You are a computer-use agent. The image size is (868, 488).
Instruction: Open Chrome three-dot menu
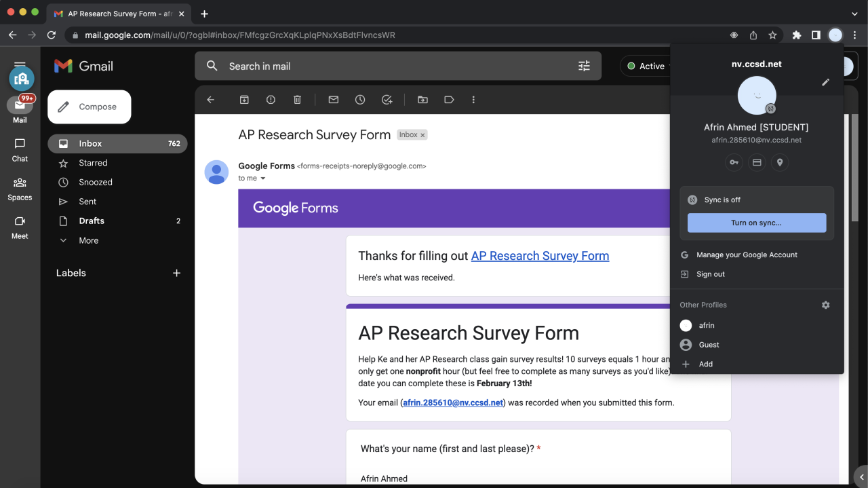coord(856,35)
